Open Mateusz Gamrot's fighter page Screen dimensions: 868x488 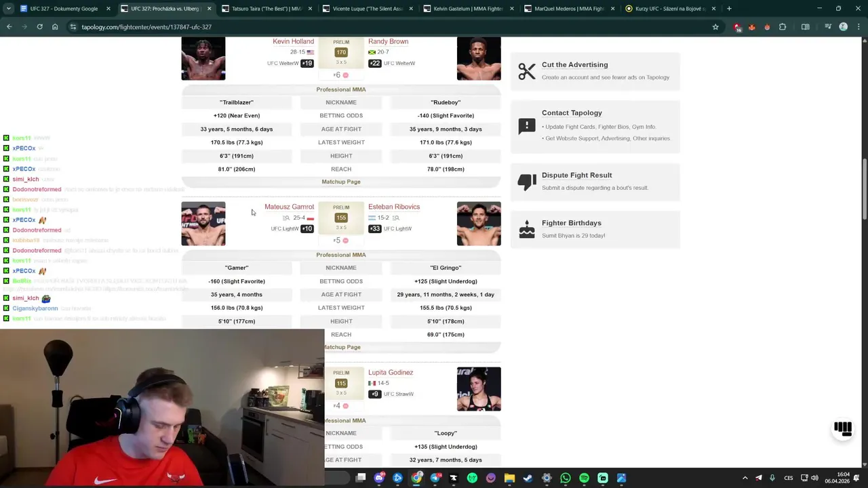click(x=289, y=207)
